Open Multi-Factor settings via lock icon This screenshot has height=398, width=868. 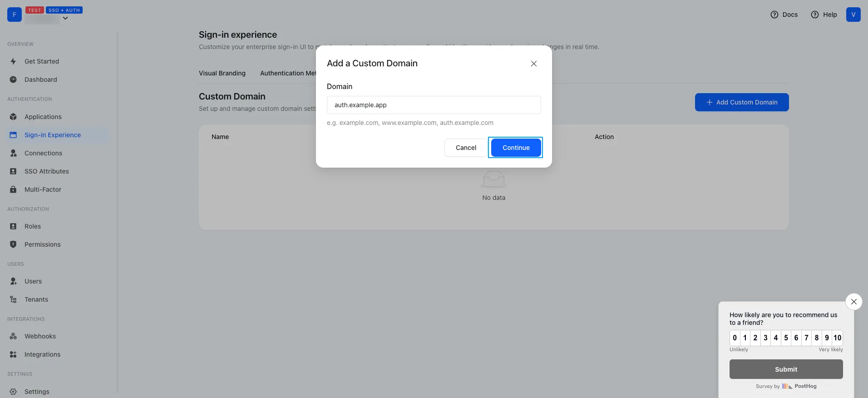[14, 189]
